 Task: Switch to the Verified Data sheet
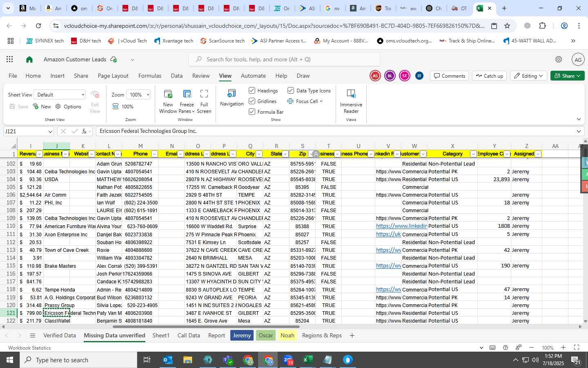tap(60, 336)
